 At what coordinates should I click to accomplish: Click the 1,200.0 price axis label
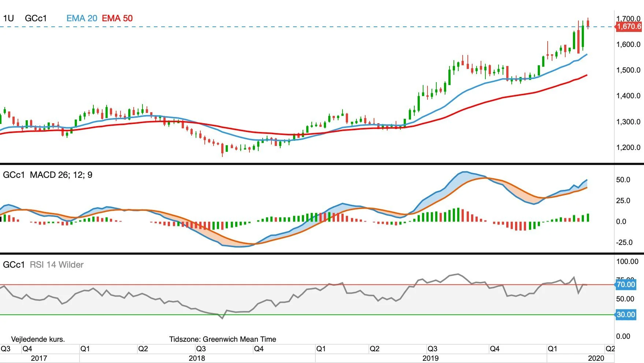click(628, 147)
